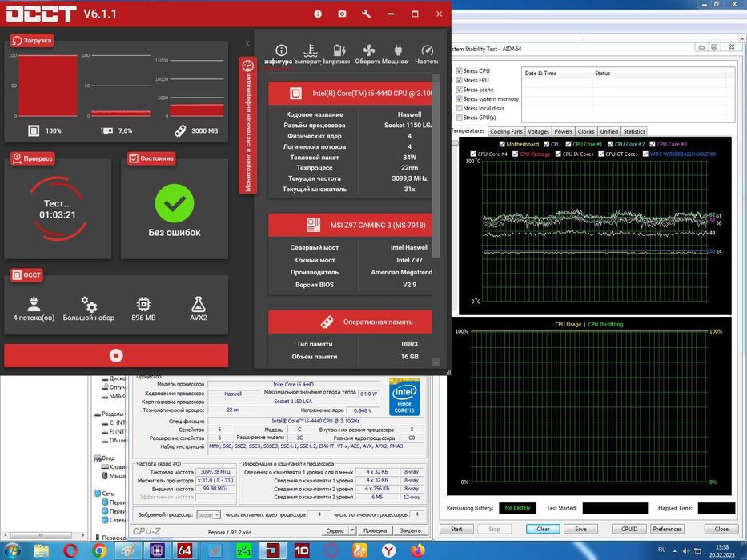Open Preferences in AIDA64

pyautogui.click(x=667, y=529)
